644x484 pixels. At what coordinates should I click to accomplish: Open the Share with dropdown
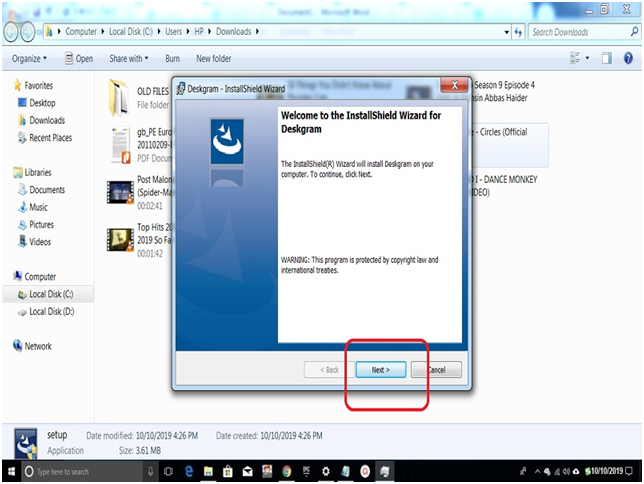(129, 59)
